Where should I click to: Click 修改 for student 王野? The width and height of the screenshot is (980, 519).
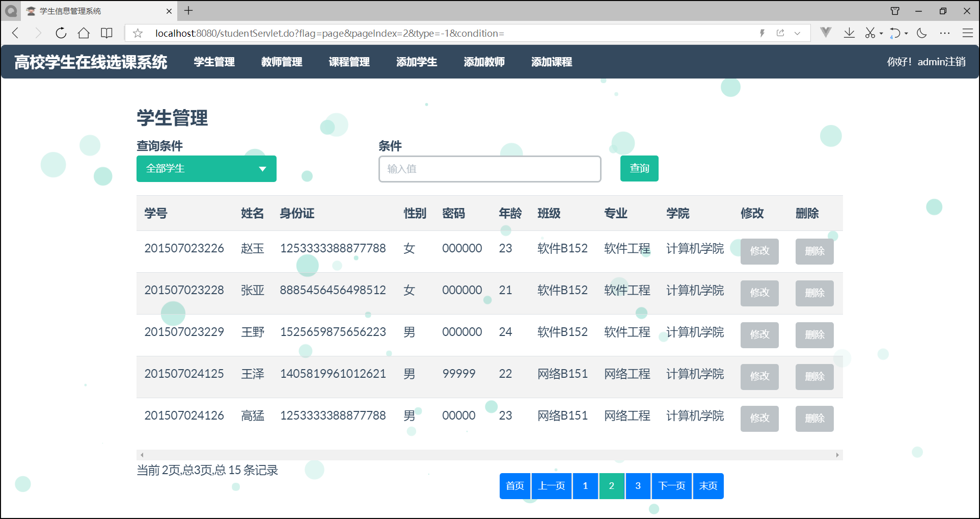[x=759, y=335]
